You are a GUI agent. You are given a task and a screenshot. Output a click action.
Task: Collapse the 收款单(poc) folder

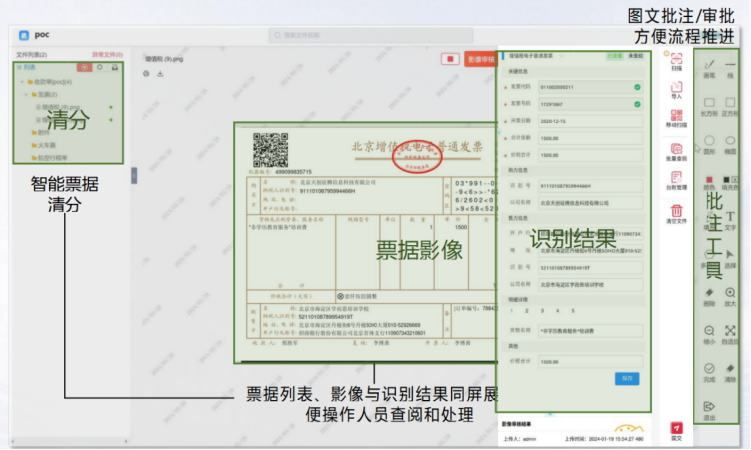coord(22,82)
